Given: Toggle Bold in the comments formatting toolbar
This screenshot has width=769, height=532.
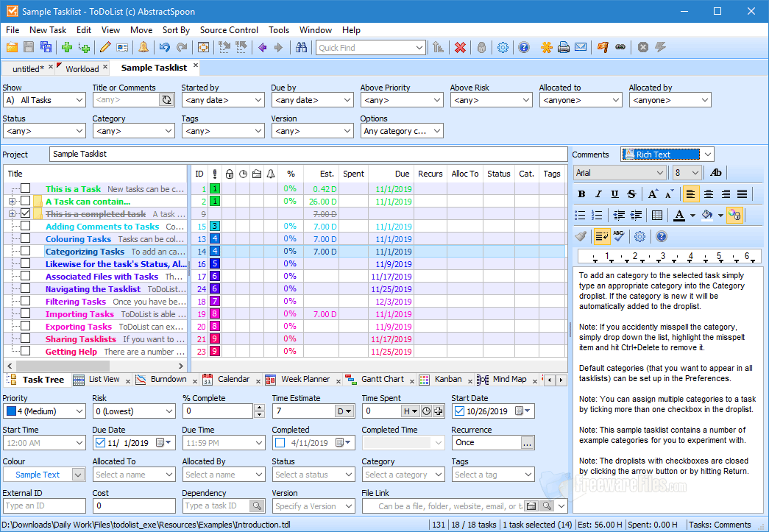Looking at the screenshot, I should point(581,194).
